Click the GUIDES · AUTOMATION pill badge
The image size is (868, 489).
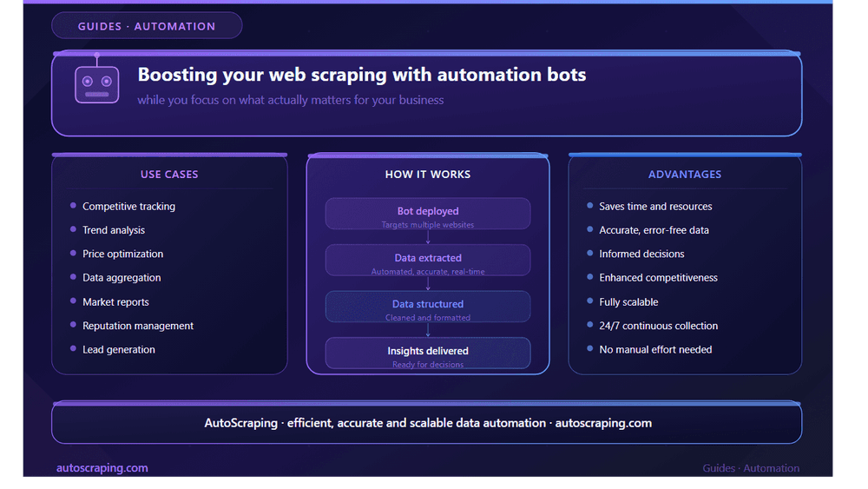point(147,26)
